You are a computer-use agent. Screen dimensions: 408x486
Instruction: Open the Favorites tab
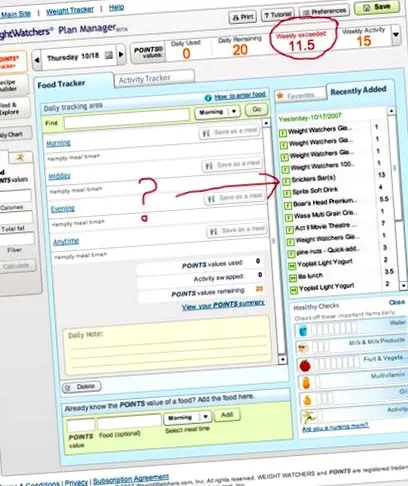300,96
